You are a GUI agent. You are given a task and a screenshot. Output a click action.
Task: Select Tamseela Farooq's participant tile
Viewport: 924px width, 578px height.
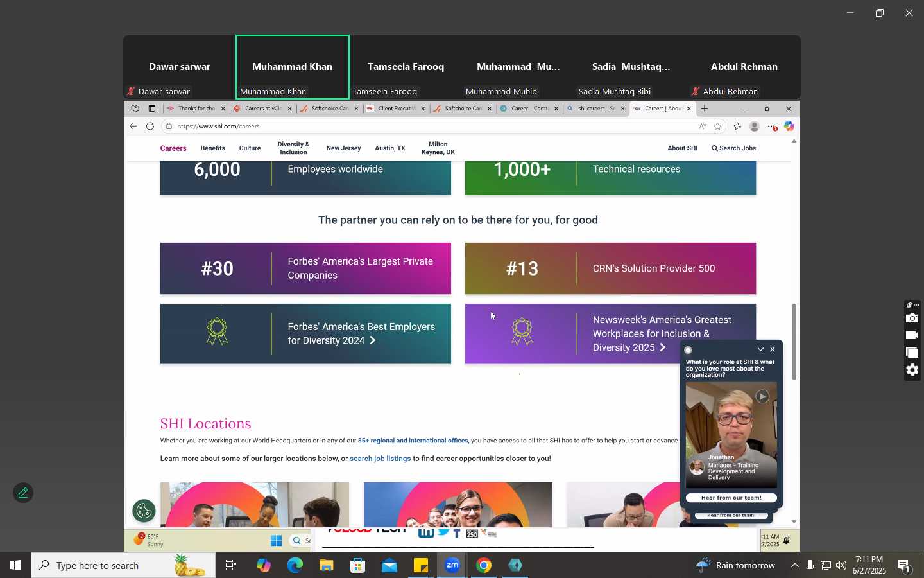click(x=406, y=67)
